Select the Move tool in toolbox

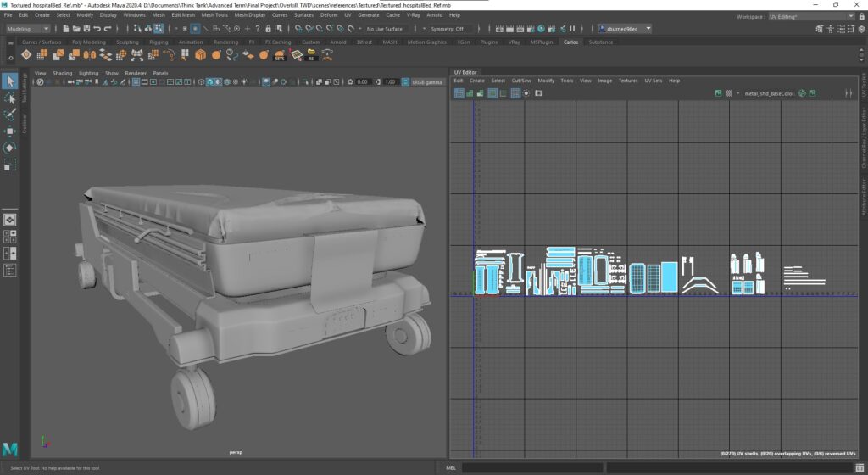pos(9,131)
